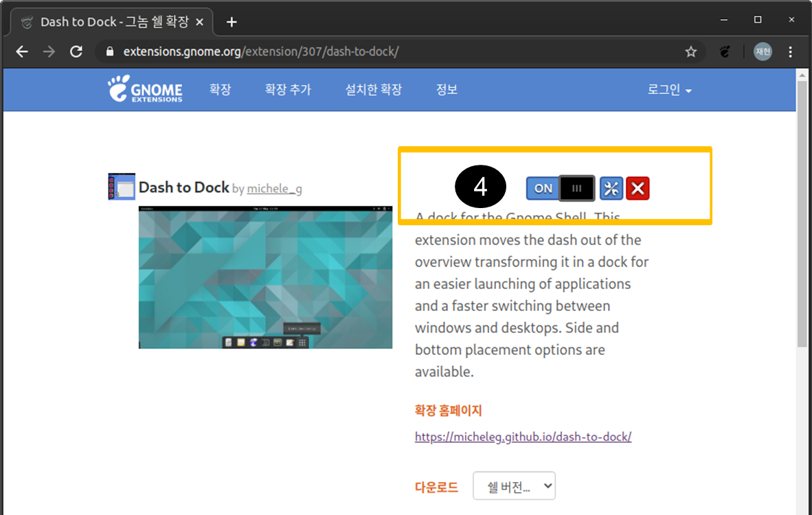Open the 정보 menu item
The width and height of the screenshot is (812, 515).
pyautogui.click(x=447, y=89)
